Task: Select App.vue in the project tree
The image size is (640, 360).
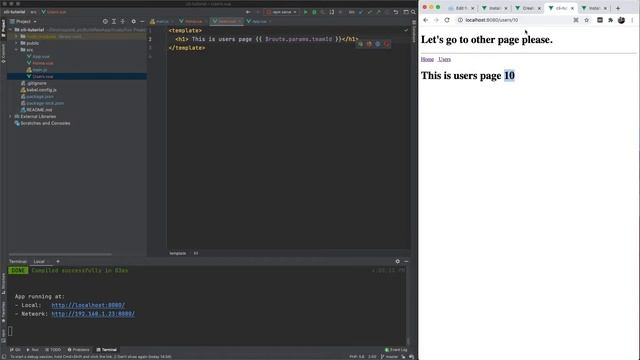Action: [38, 57]
